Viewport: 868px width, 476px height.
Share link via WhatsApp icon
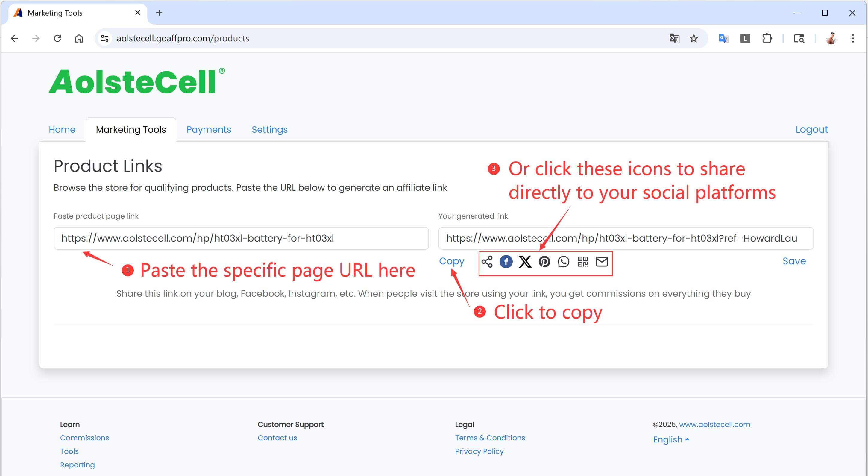point(563,262)
